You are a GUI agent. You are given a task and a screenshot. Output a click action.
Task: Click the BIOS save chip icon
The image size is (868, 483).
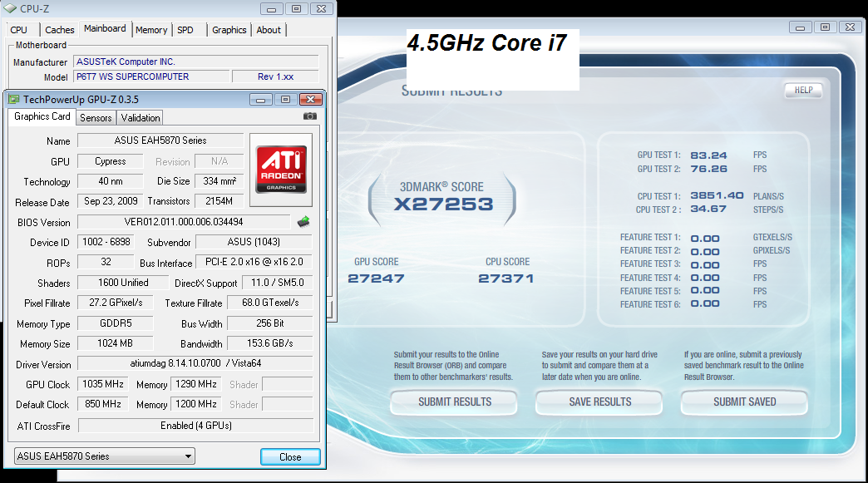click(303, 222)
